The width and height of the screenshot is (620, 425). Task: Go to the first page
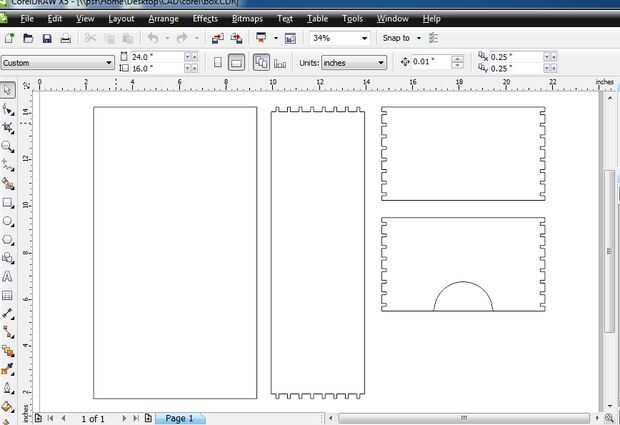51,418
